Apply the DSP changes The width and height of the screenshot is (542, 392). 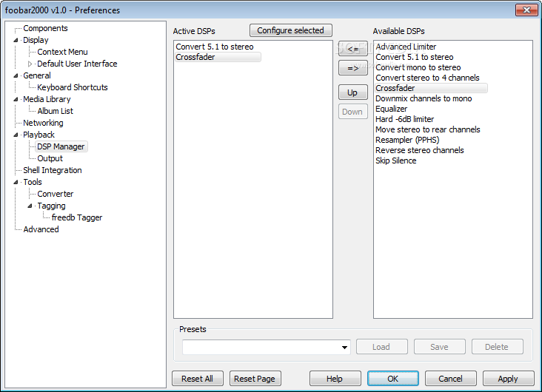508,379
